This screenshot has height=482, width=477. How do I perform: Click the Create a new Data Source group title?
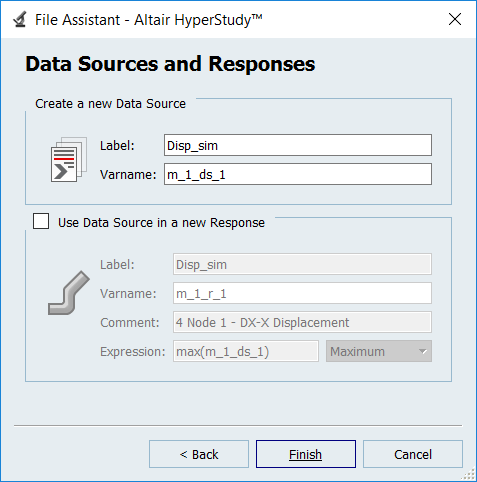pos(110,104)
